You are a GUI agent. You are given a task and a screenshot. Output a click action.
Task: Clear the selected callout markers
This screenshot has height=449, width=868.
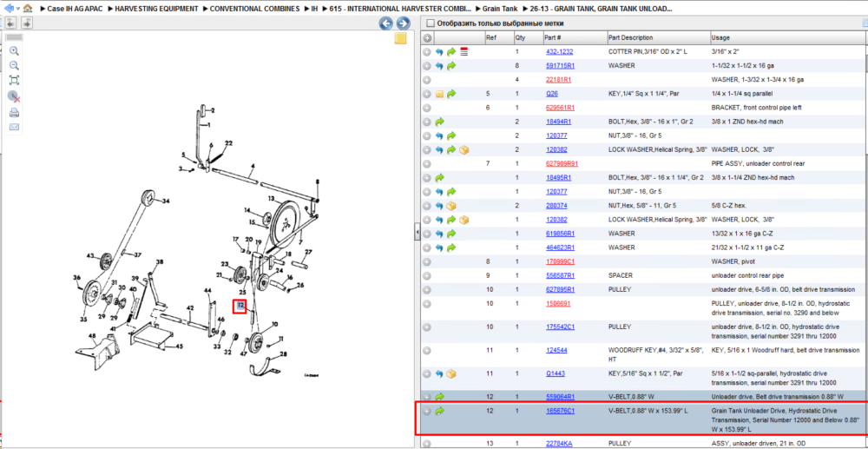click(x=15, y=96)
